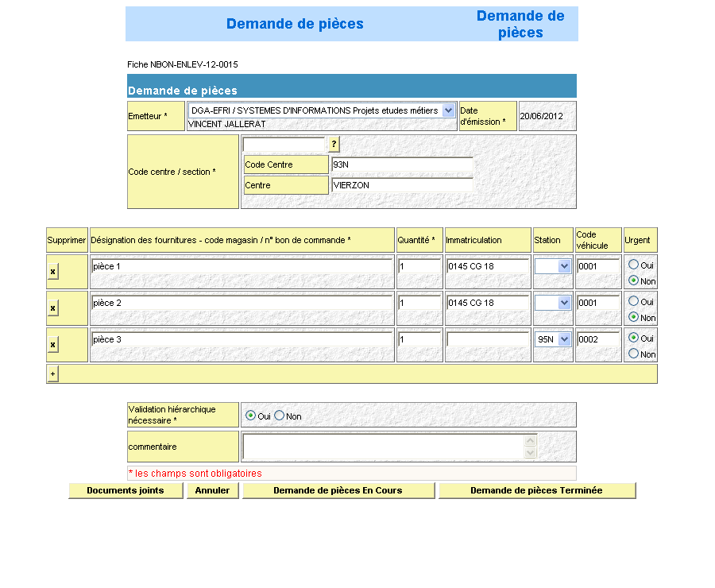
Task: Click the Annuler button
Action: 212,490
